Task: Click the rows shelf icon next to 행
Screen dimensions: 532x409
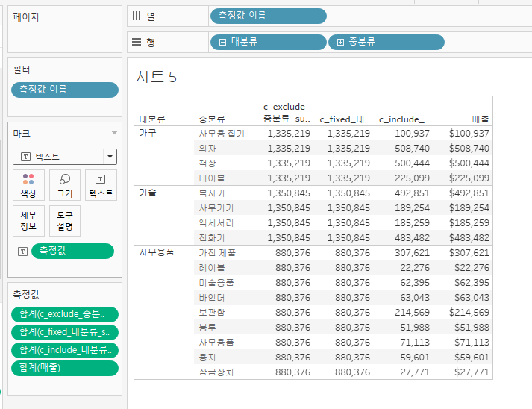Action: 137,42
